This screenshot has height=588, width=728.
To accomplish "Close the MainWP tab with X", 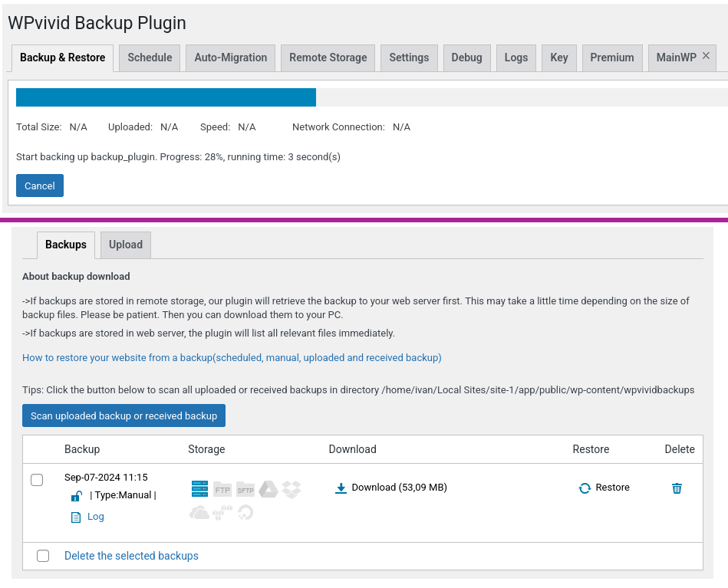I will (x=706, y=56).
